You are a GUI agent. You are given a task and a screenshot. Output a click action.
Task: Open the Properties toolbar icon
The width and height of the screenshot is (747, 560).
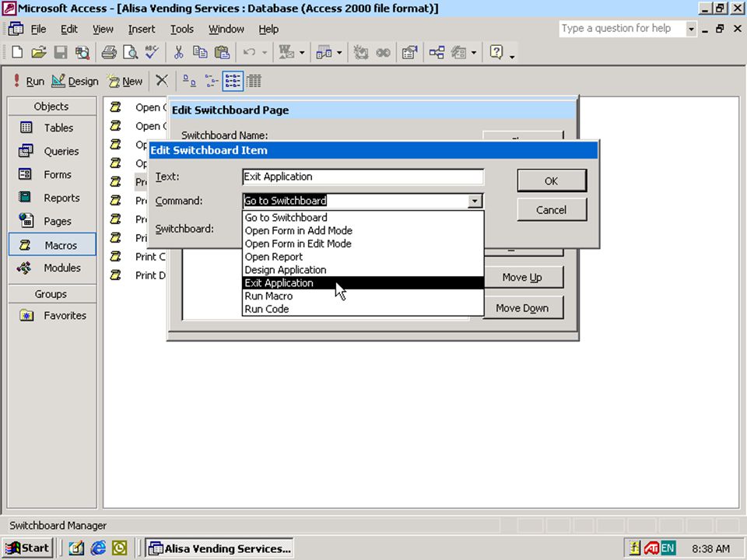coord(409,52)
